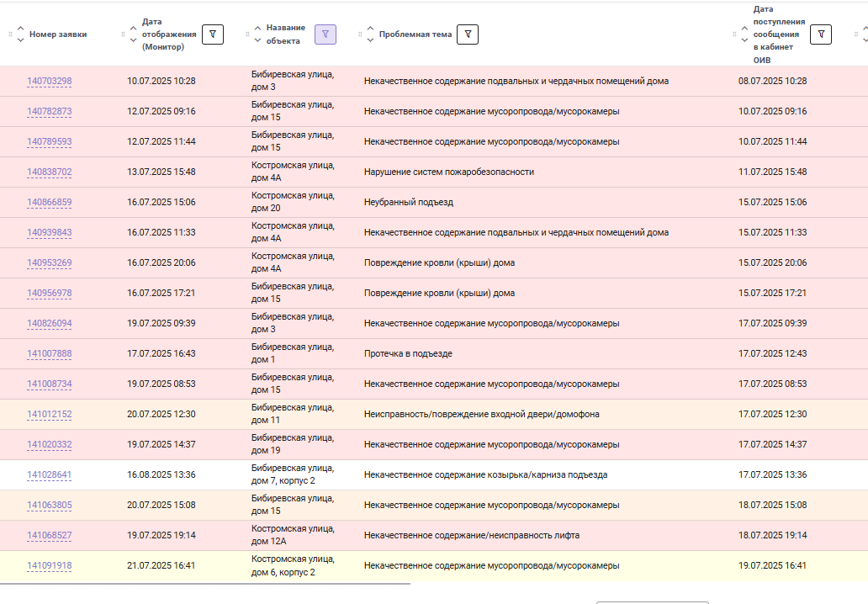868x604 pixels.
Task: Open filter for Дата отображения (Монитор) column
Action: [213, 34]
